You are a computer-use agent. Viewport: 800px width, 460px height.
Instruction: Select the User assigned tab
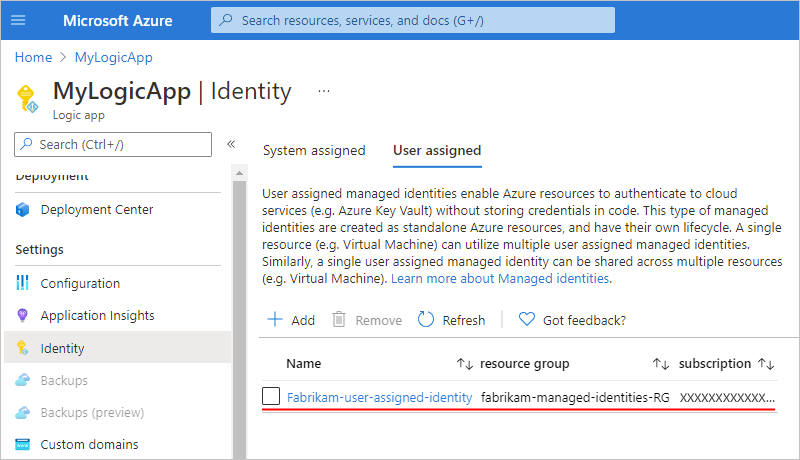[x=437, y=151]
